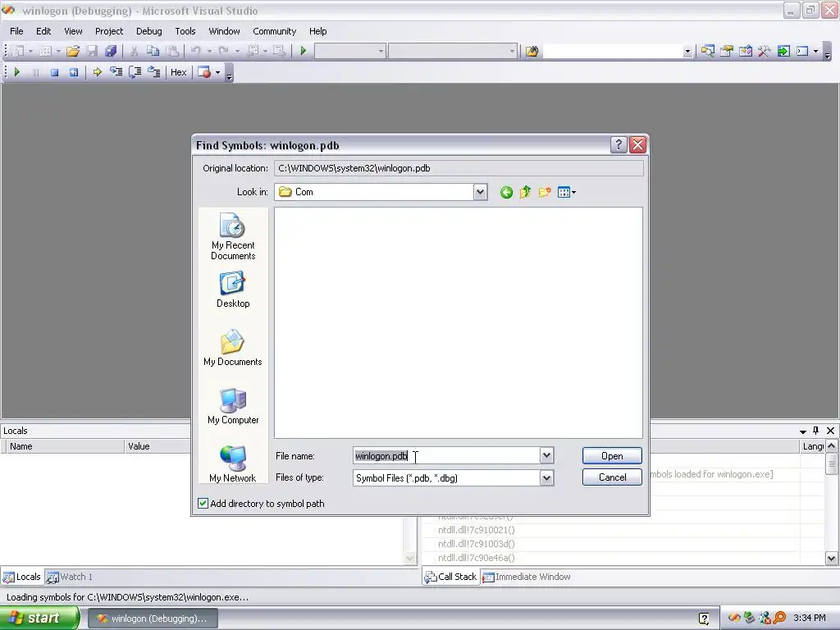Click the taskbar clock showing 3:34 PM
Viewport: 840px width, 630px height.
click(809, 619)
